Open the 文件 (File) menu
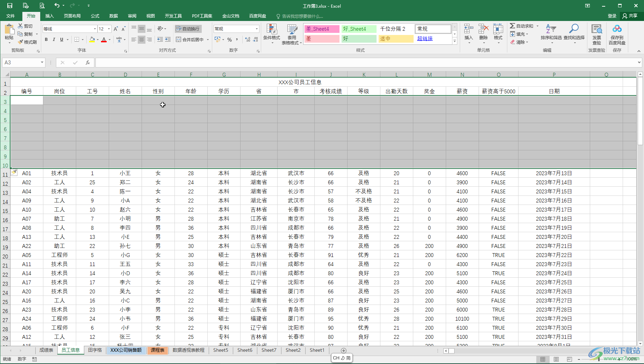Image resolution: width=644 pixels, height=364 pixels. (x=10, y=16)
